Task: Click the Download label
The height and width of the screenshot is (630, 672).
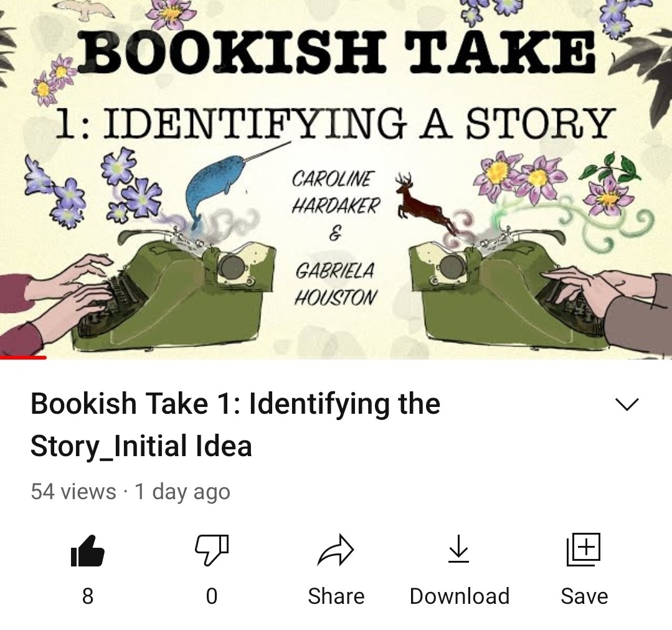Action: click(x=460, y=596)
